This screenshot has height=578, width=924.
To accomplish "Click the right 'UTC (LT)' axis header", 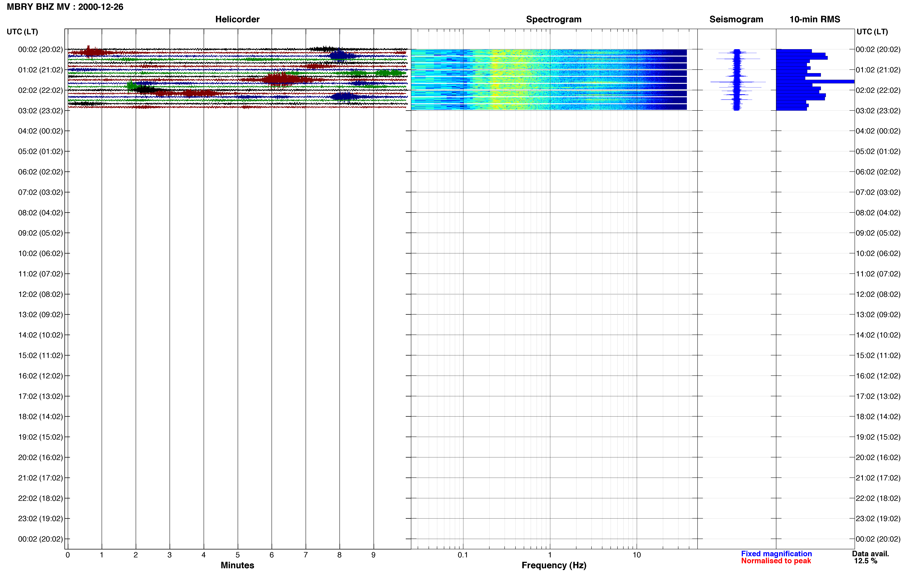I will coord(872,32).
